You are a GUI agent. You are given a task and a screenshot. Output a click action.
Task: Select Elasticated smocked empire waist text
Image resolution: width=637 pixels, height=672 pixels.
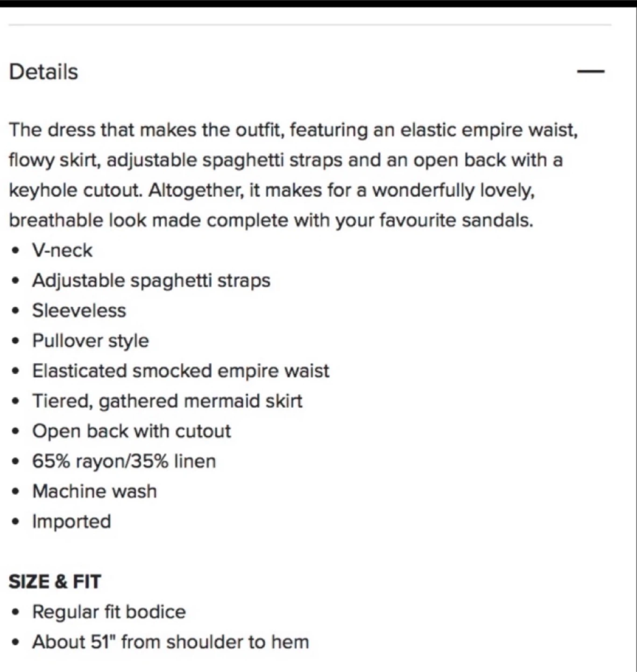[x=181, y=371]
